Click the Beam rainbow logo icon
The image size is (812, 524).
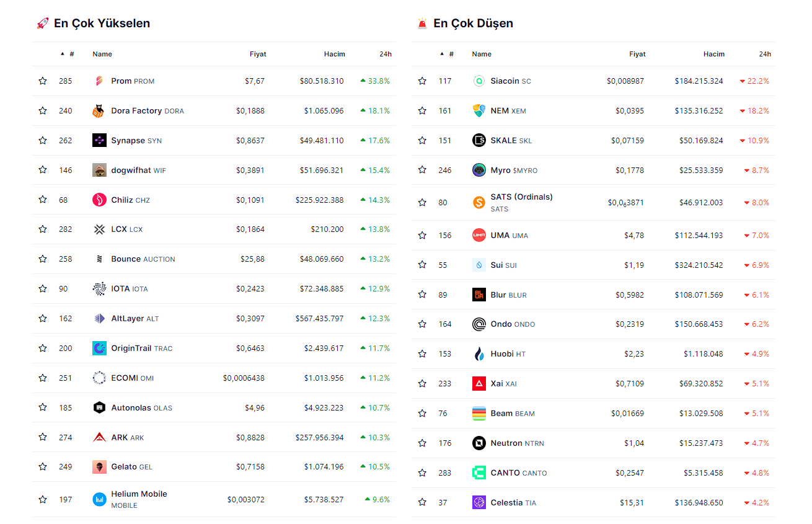click(x=479, y=414)
